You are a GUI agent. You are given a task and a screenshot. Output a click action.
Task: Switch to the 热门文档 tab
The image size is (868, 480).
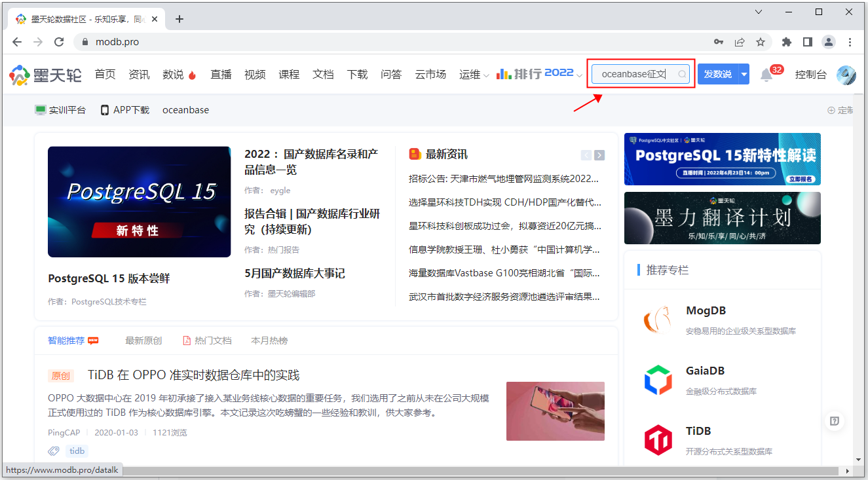click(207, 341)
